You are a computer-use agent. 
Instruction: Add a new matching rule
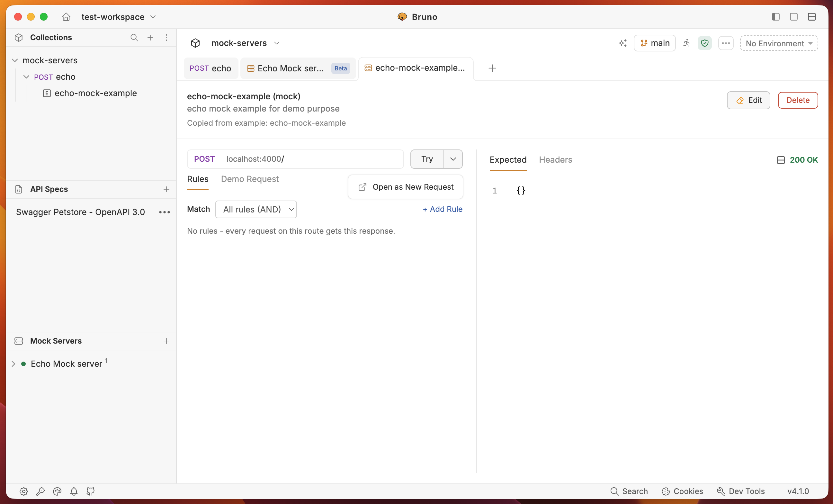[443, 209]
